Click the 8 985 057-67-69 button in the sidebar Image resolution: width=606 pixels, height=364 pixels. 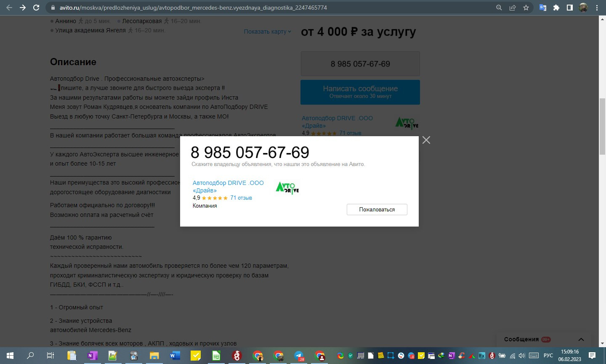pos(360,64)
